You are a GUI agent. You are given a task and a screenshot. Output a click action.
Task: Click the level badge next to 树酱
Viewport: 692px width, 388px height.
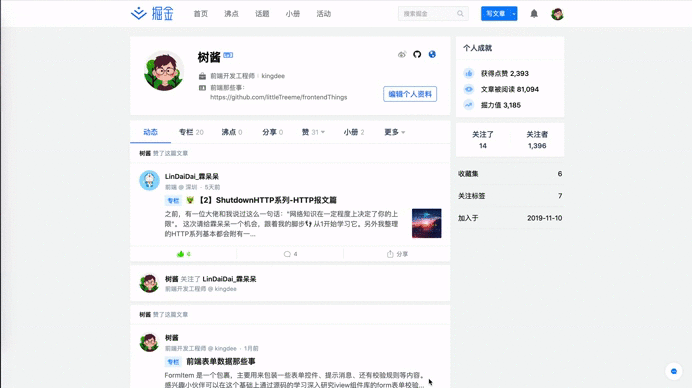pos(228,55)
